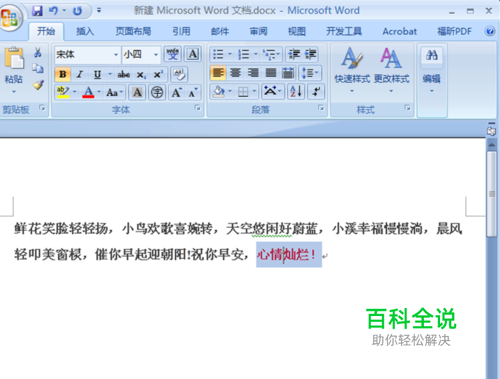Activate the Format Painter brush
This screenshot has width=500, height=379.
coord(38,85)
